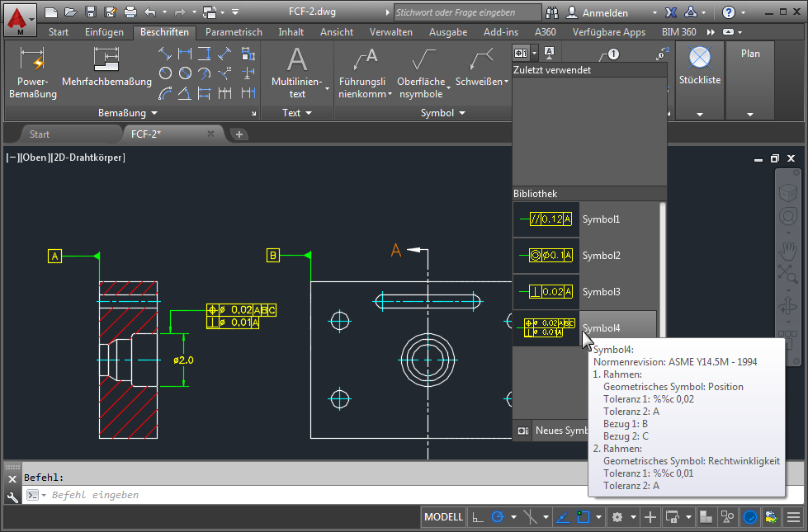
Task: Open the Schweißen dropdown arrow
Action: (507, 82)
